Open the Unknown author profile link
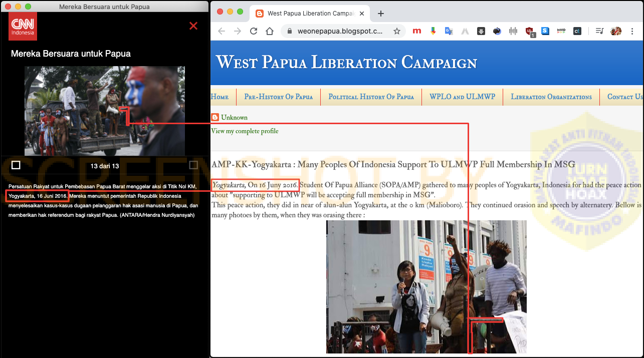The width and height of the screenshot is (644, 358). [234, 118]
